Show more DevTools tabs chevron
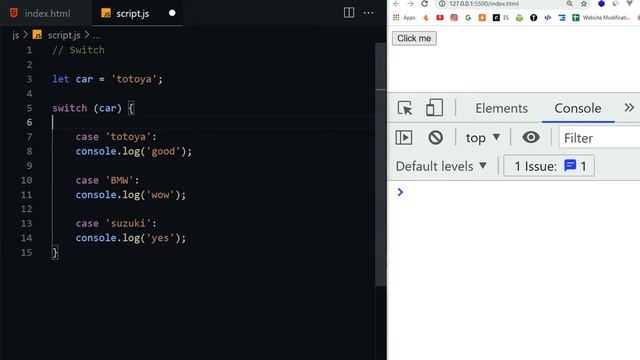This screenshot has width=640, height=360. tap(629, 107)
